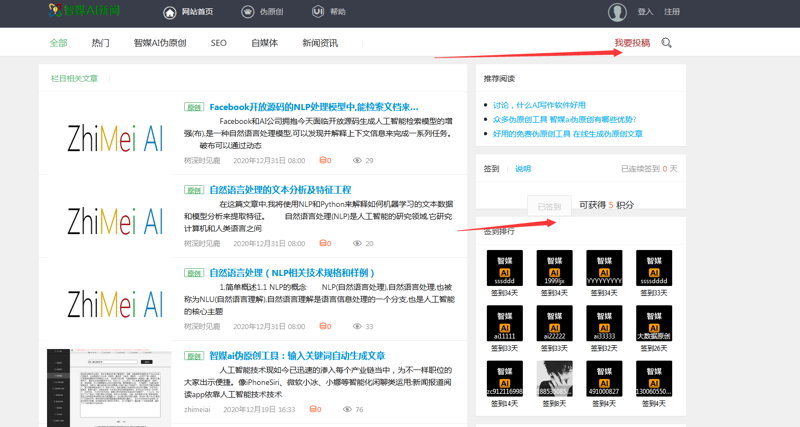Open zc912116998 avatar in sign-in ranking
Image resolution: width=800 pixels, height=427 pixels.
505,379
